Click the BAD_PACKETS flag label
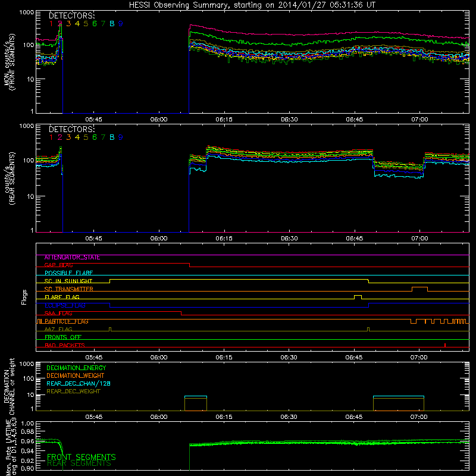The height and width of the screenshot is (476, 476). click(x=65, y=345)
